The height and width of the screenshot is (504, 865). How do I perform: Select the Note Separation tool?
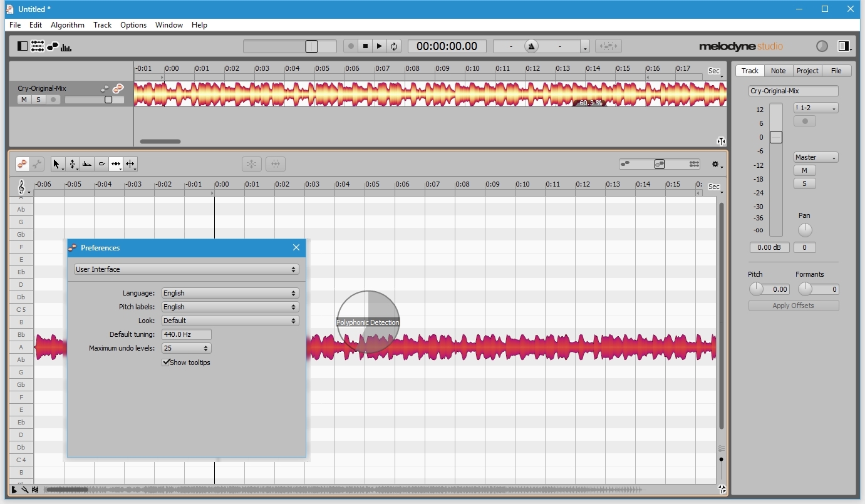coord(130,164)
